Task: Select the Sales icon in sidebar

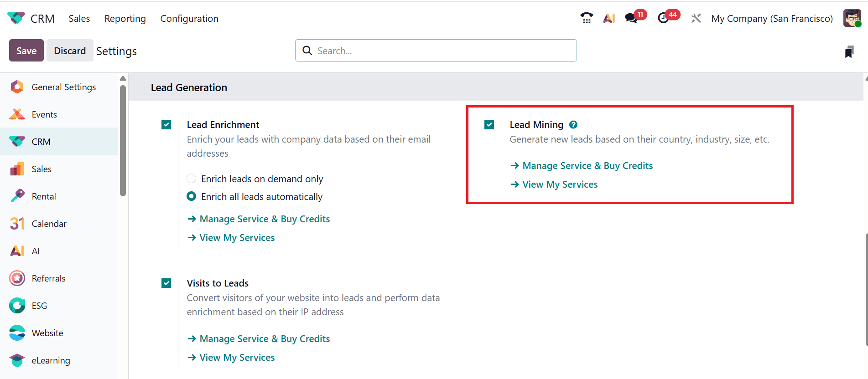Action: 17,169
